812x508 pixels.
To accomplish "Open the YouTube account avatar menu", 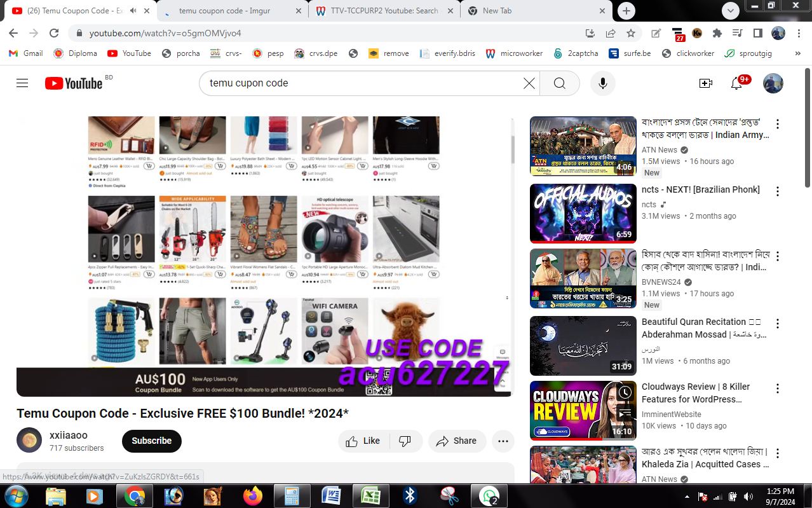I will [773, 83].
